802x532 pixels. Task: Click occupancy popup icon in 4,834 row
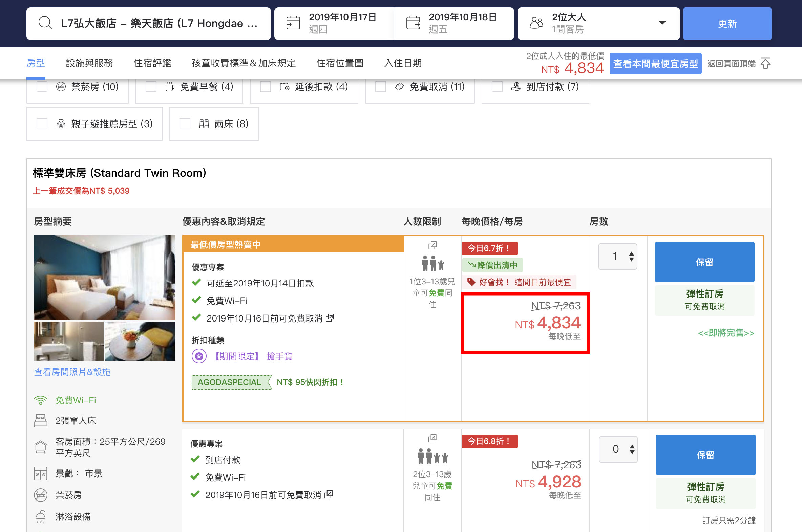click(432, 245)
